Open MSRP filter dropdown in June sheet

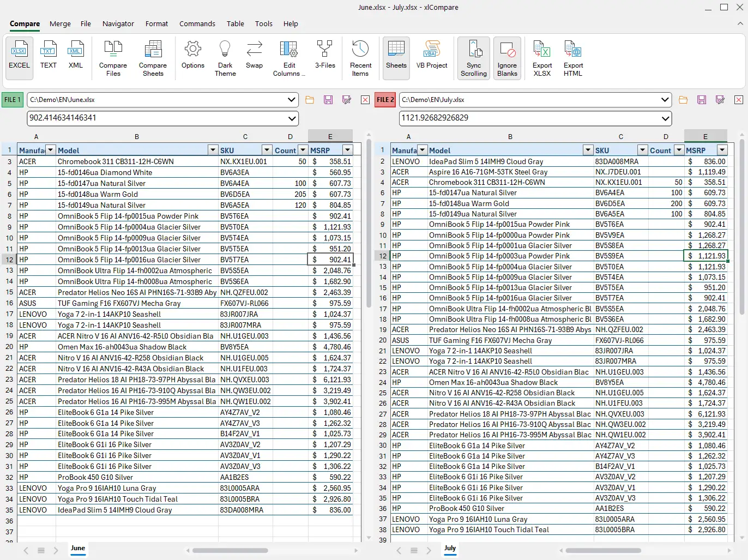tap(347, 150)
